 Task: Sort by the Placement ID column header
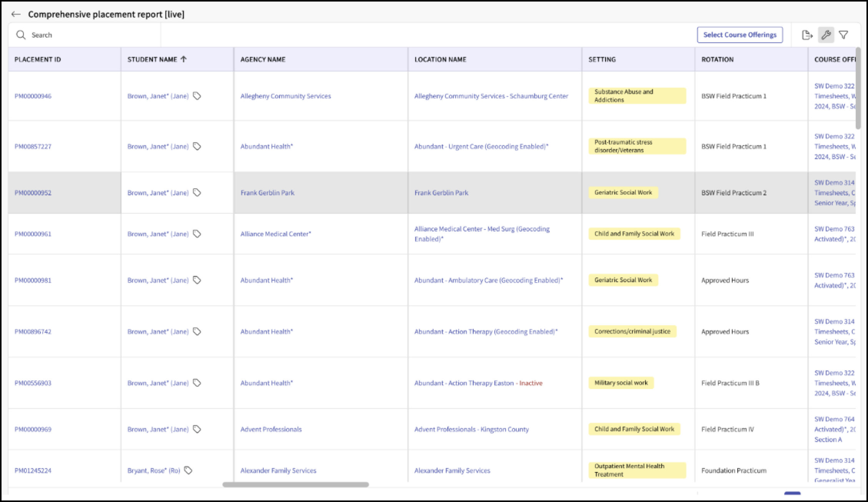[38, 59]
